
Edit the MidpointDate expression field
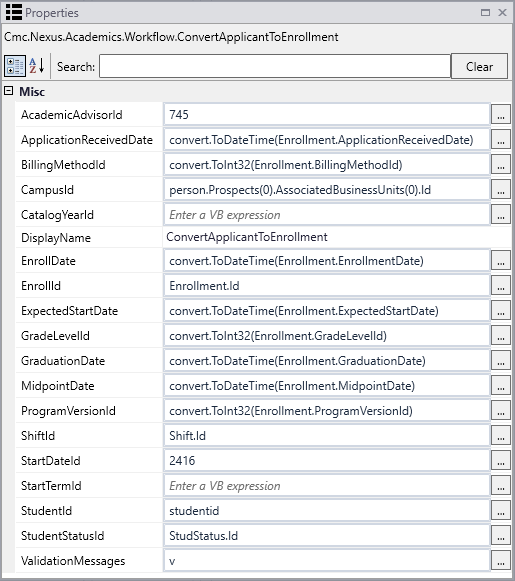pyautogui.click(x=327, y=386)
